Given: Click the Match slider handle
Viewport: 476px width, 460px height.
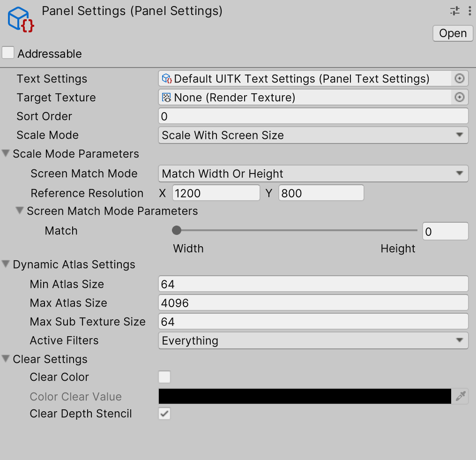Looking at the screenshot, I should (x=177, y=230).
